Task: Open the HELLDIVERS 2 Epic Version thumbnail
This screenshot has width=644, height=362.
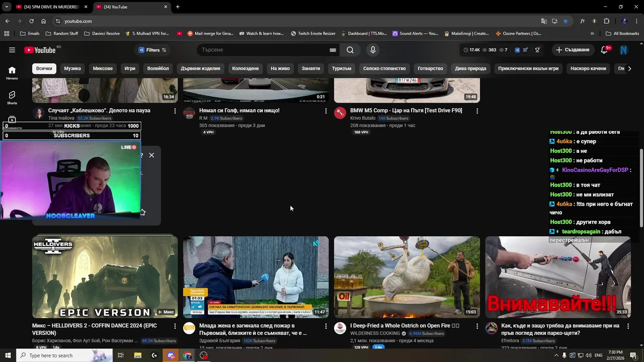Action: point(105,277)
